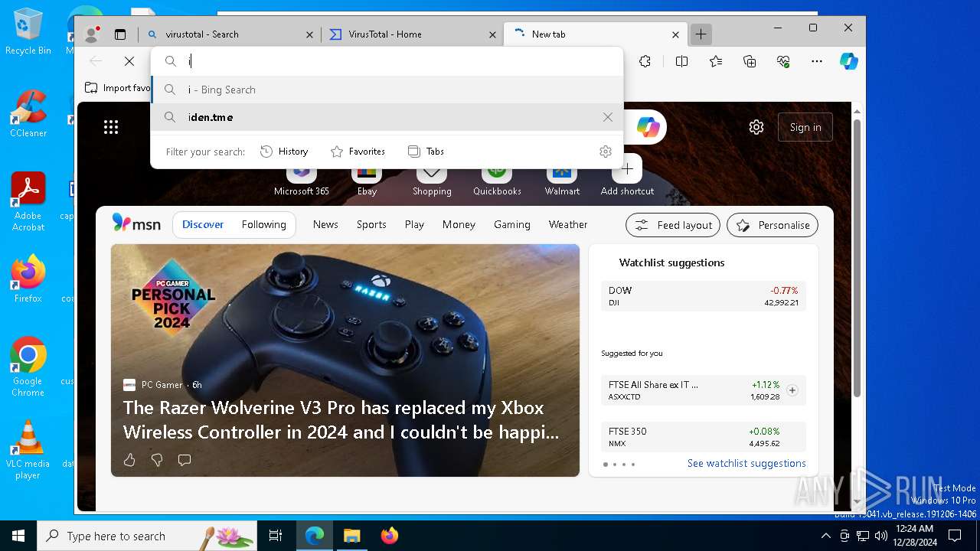Select the Following feed tab
The image size is (980, 551).
click(264, 224)
